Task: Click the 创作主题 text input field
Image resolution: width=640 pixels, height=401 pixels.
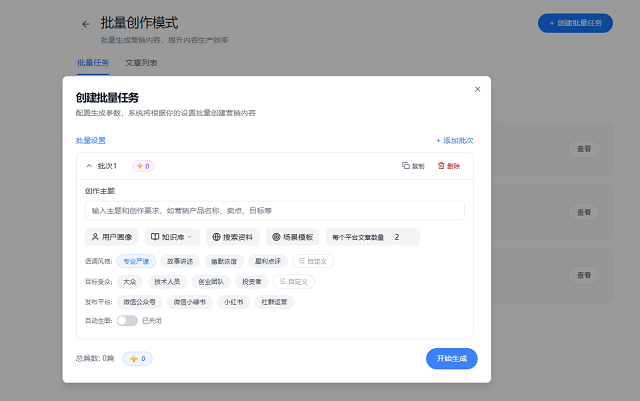Action: 274,210
